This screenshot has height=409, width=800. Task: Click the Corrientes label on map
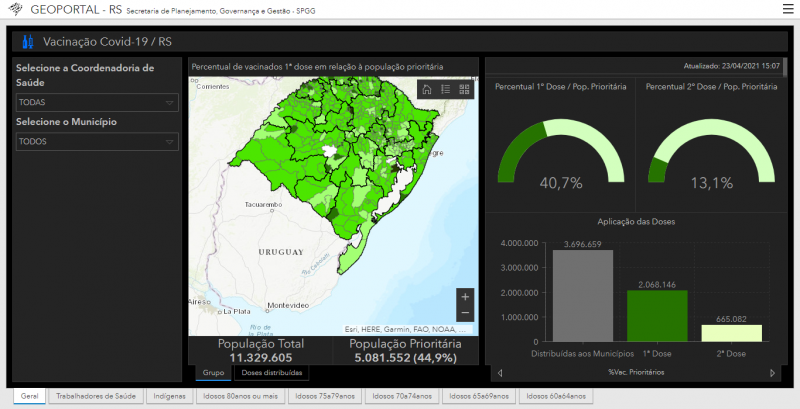pyautogui.click(x=213, y=87)
